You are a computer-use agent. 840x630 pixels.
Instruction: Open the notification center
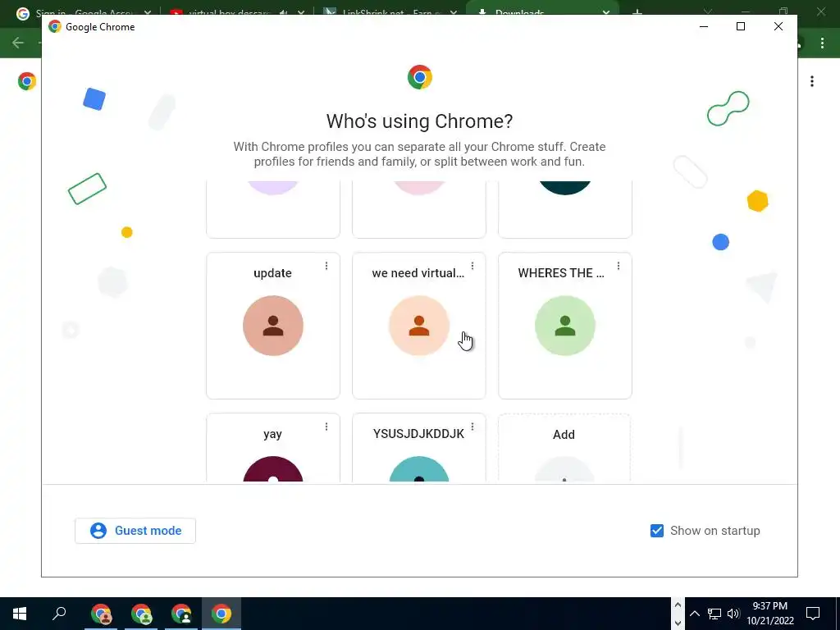click(x=813, y=614)
